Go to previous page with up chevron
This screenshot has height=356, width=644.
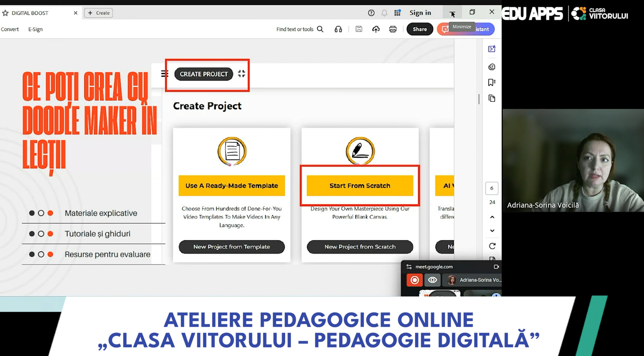[492, 217]
